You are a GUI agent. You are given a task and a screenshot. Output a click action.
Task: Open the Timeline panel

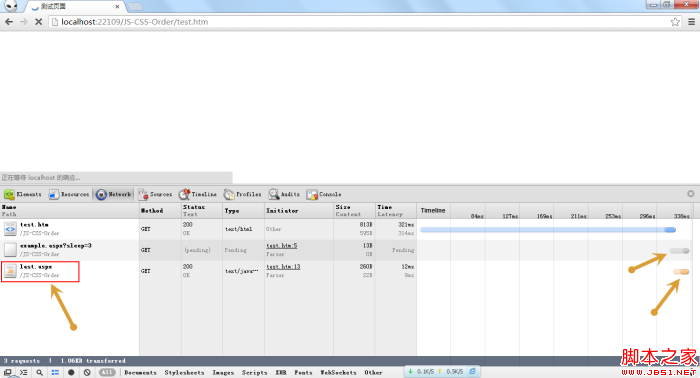click(198, 195)
